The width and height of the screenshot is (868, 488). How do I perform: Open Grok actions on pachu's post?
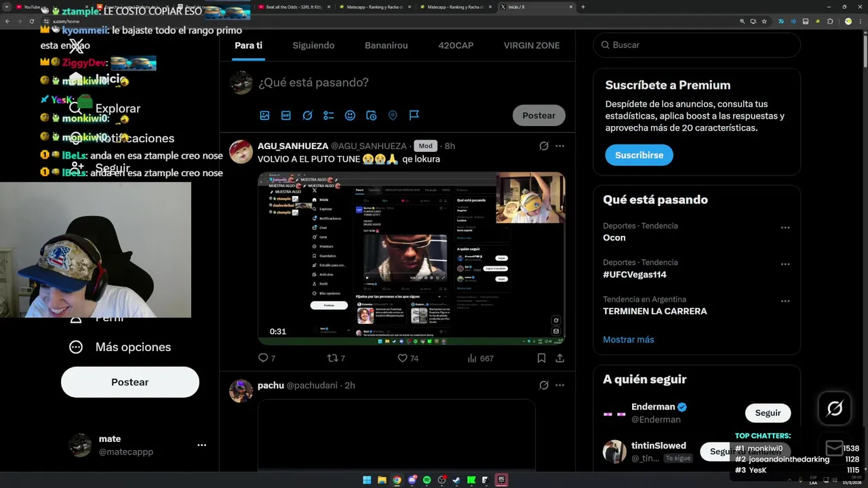coord(544,385)
